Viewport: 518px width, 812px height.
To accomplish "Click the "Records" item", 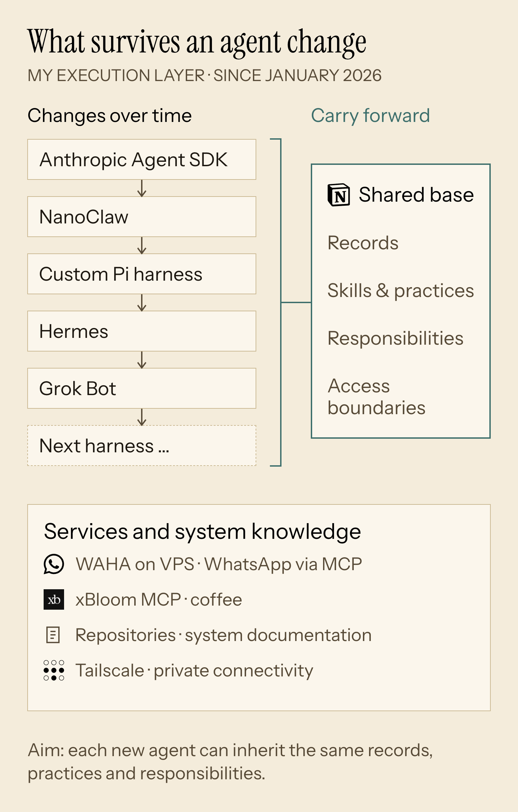I will 363,243.
